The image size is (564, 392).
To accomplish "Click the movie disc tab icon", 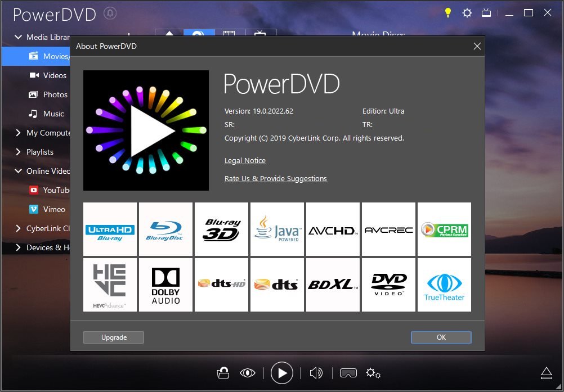I will 199,33.
